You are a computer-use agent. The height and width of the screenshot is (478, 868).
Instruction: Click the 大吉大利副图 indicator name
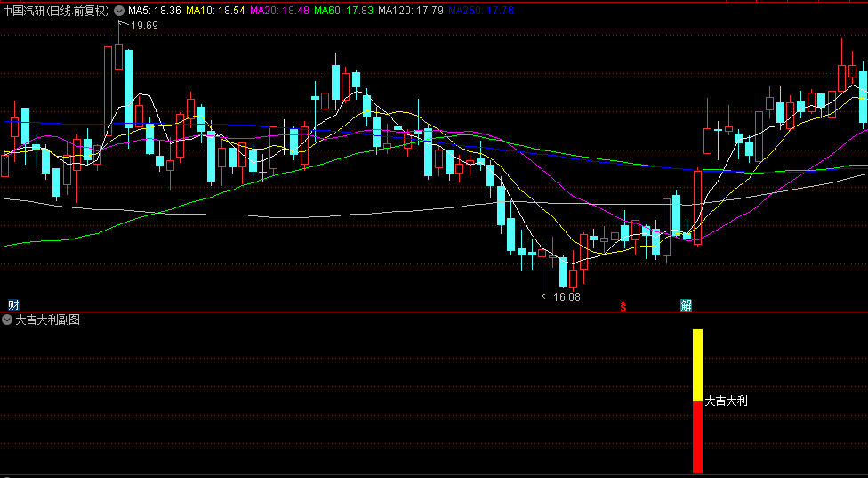pos(48,320)
